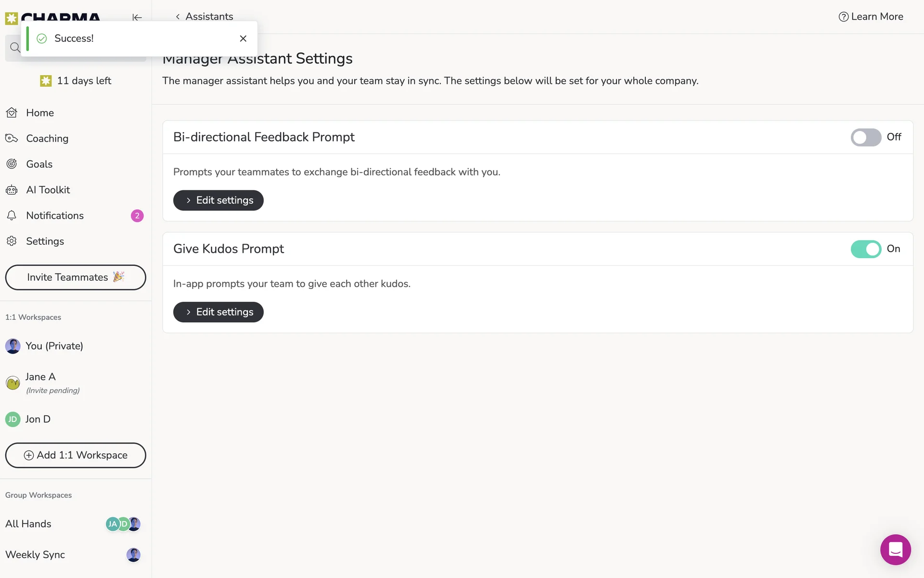
Task: Click the Invite Teammates button
Action: pyautogui.click(x=76, y=277)
